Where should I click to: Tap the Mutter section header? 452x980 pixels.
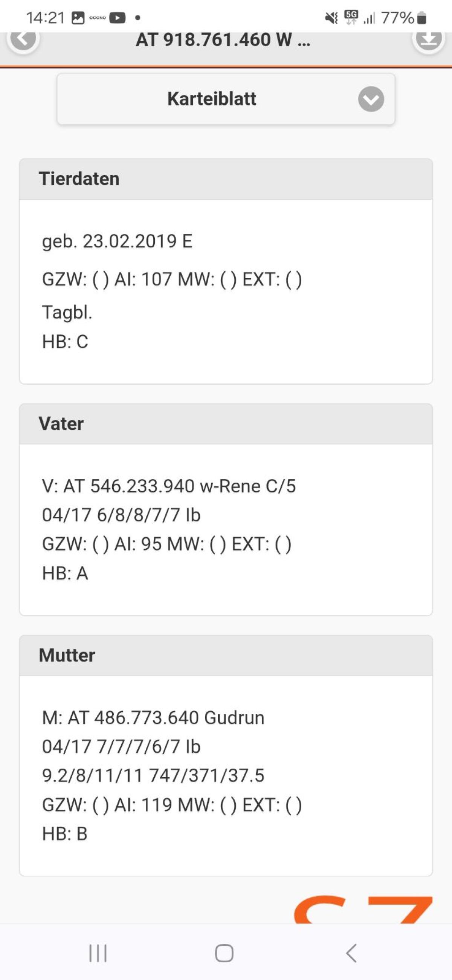[x=226, y=655]
